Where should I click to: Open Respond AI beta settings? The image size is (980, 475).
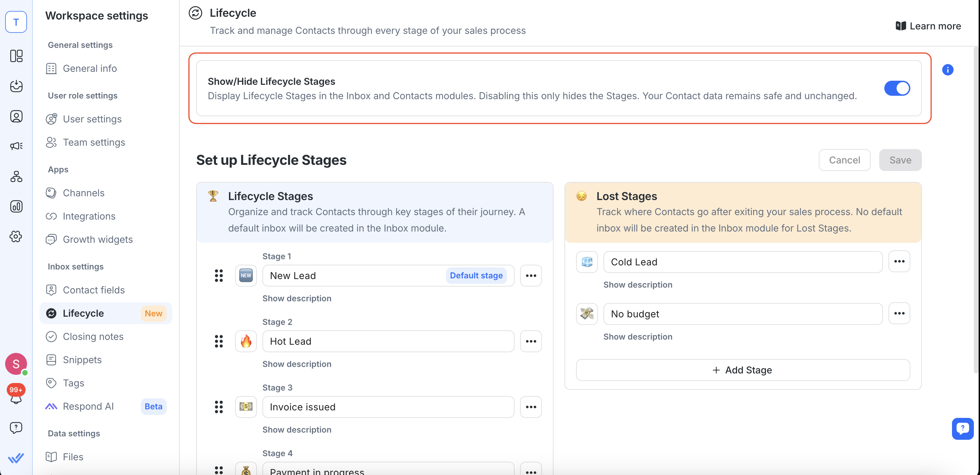point(88,406)
